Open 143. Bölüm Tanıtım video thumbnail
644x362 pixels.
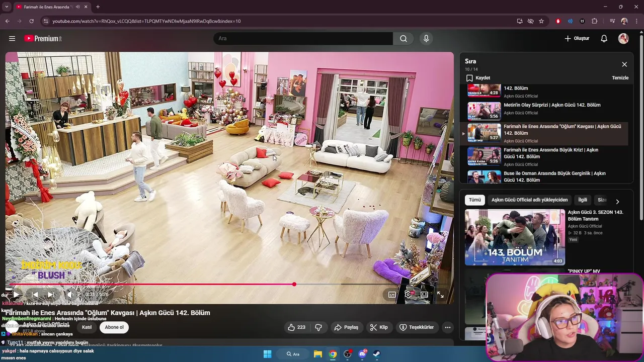515,237
